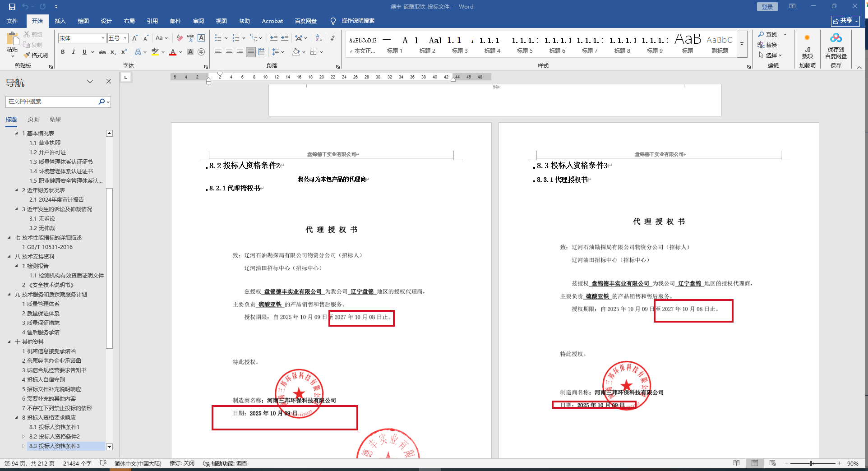The height and width of the screenshot is (471, 868).
Task: Open the phonetic guide (wén) tool
Action: 190,38
